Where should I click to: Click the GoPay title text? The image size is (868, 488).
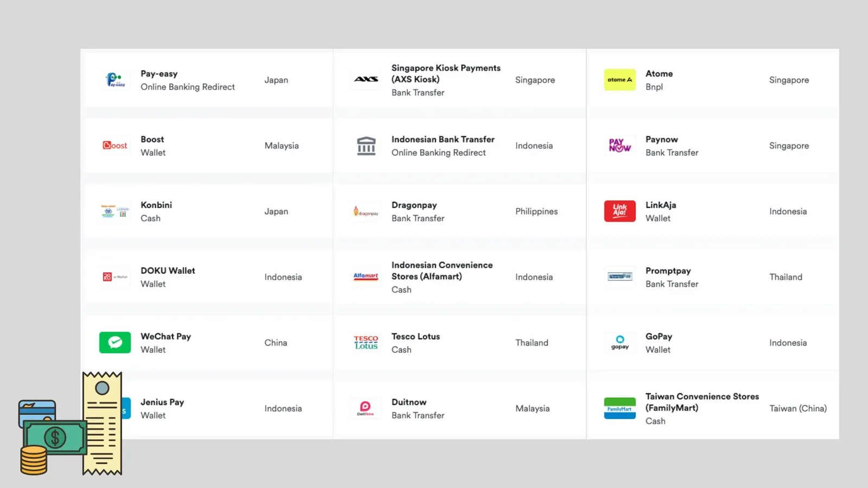[659, 336]
